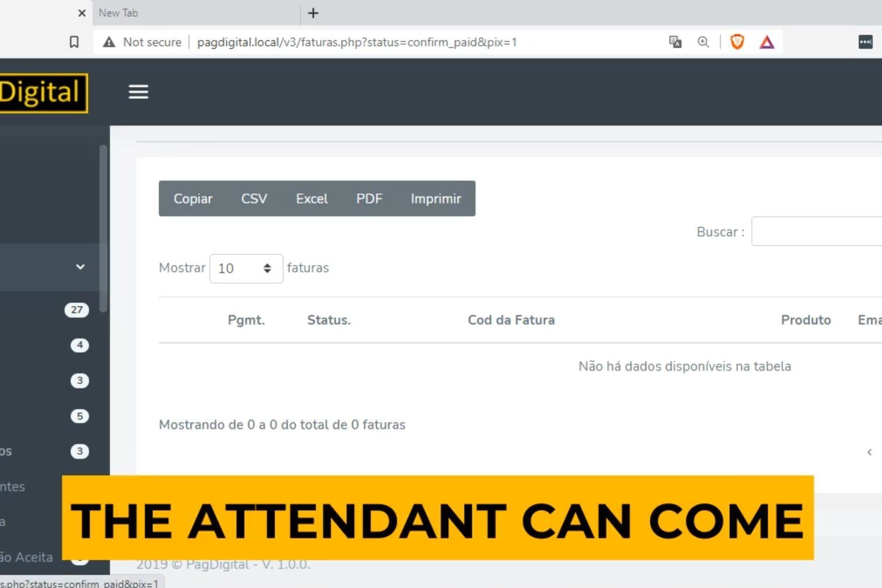Click the PDF export button
The image size is (882, 588).
click(369, 199)
